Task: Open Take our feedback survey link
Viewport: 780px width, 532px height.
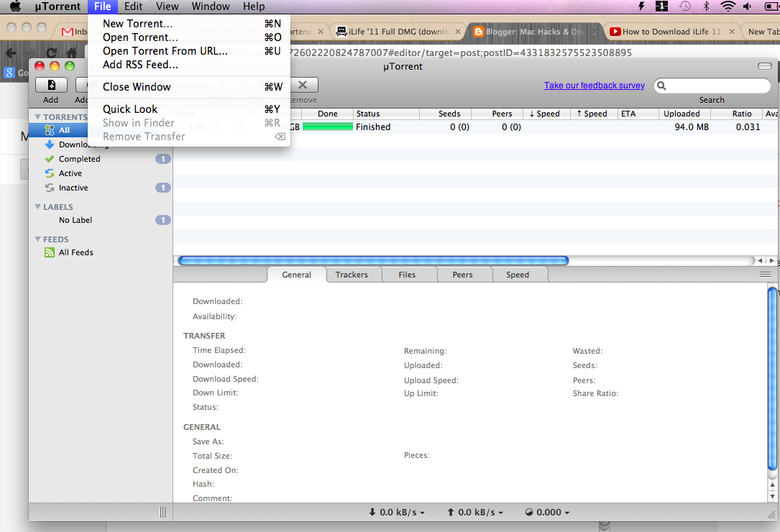Action: pyautogui.click(x=594, y=86)
